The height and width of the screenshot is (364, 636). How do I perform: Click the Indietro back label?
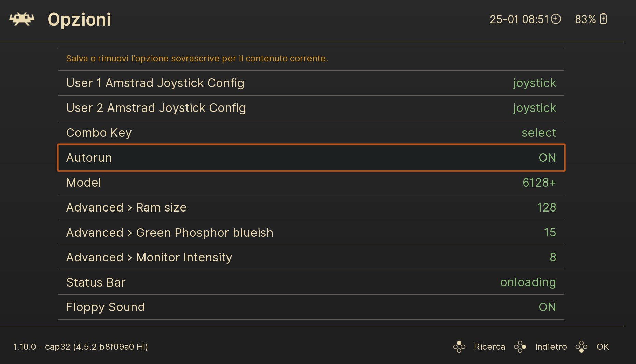coord(551,347)
